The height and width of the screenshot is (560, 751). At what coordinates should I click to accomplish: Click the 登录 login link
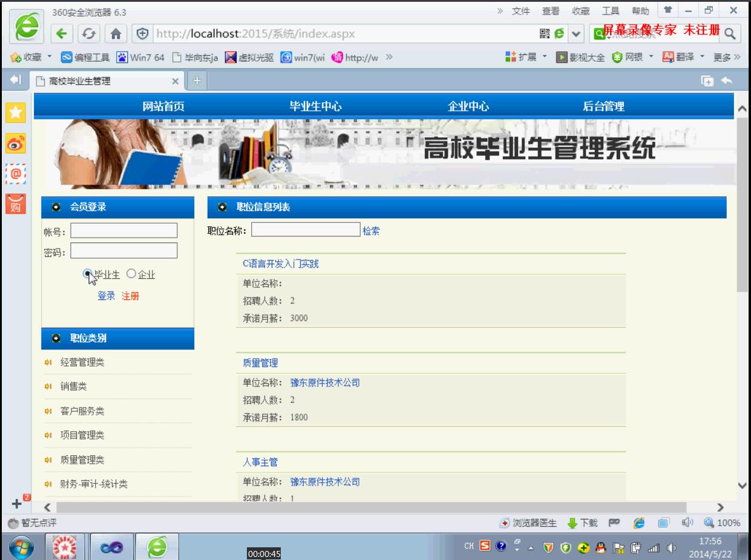click(107, 296)
